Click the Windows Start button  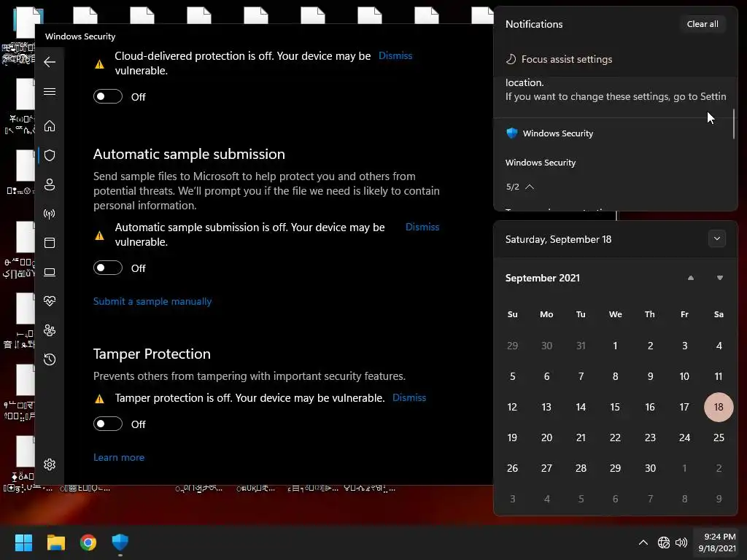pos(23,542)
